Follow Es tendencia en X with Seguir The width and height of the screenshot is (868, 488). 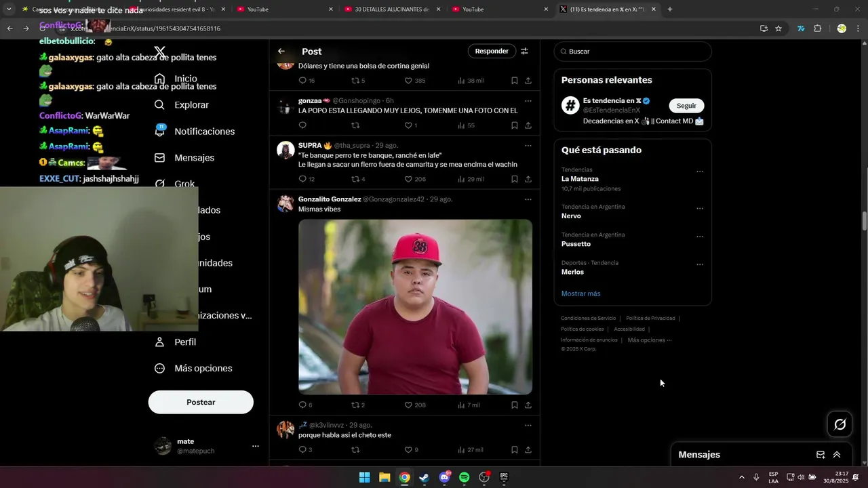[686, 106]
